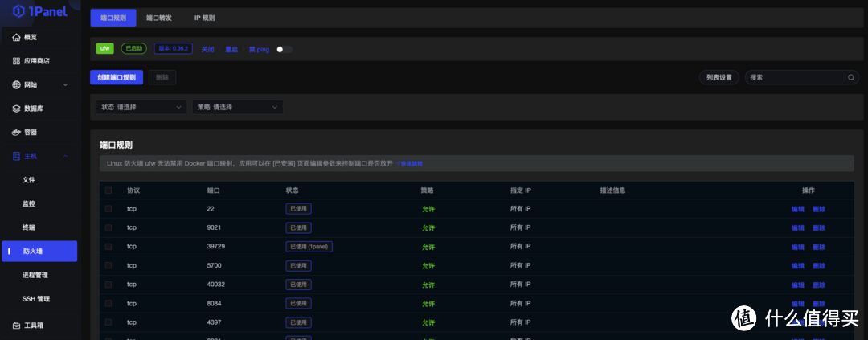Viewport: 868px width, 340px height.
Task: Click the green ufw tag
Action: coord(104,49)
